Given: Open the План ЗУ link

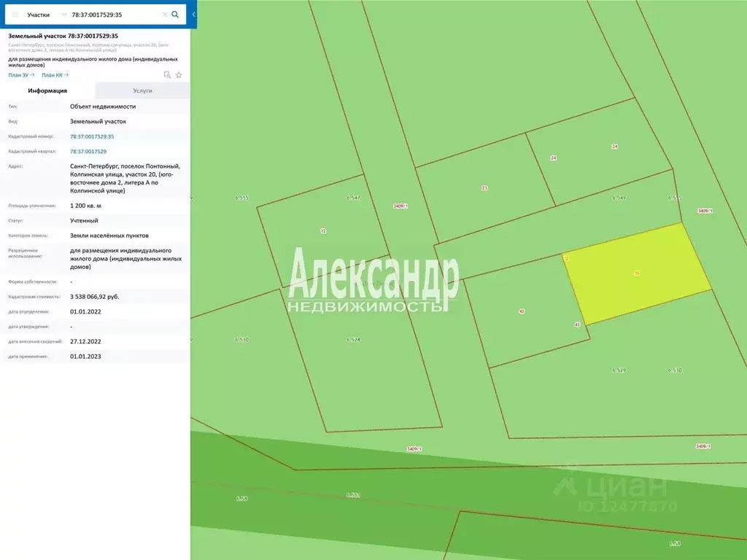Looking at the screenshot, I should click(x=21, y=75).
